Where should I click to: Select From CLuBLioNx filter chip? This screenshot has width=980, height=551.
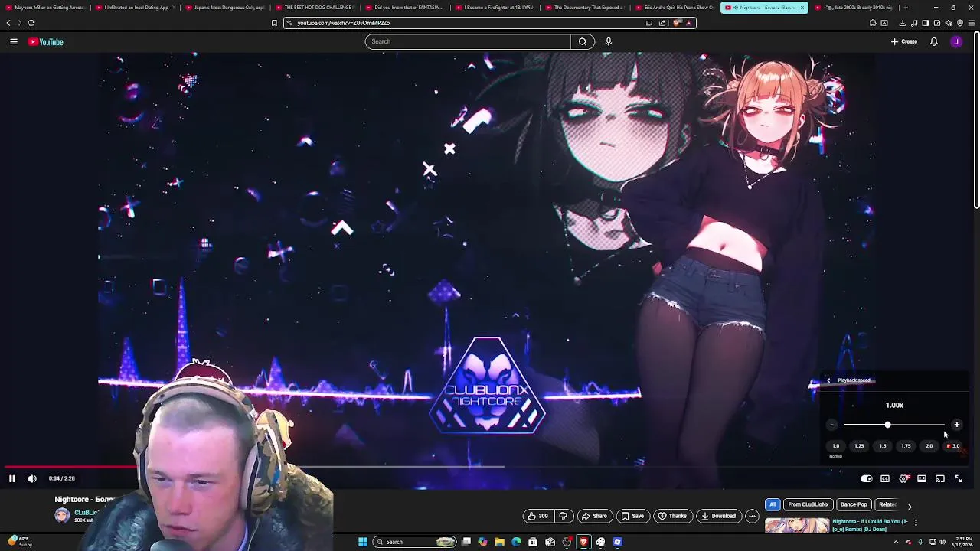click(808, 504)
